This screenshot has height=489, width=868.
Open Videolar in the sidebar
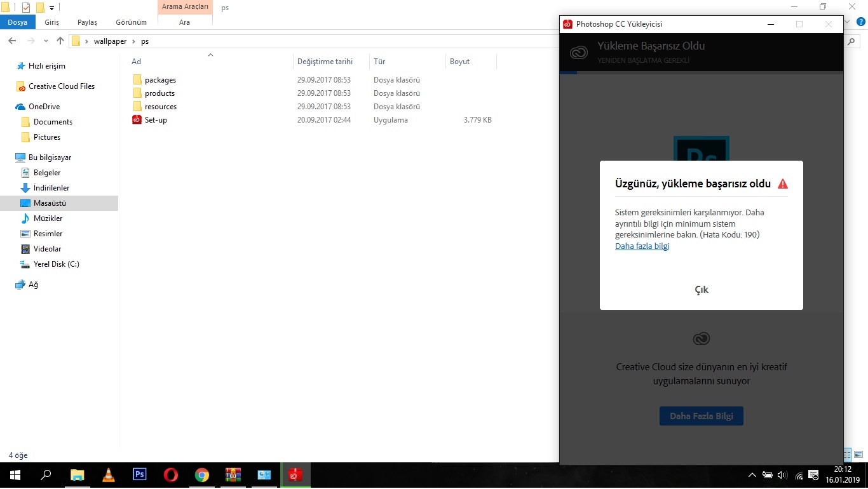point(47,249)
